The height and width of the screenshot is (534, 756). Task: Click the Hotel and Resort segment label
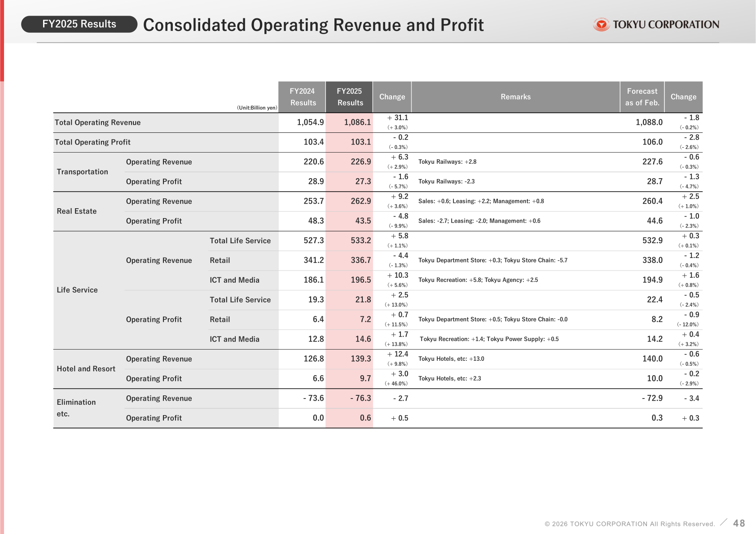86,369
